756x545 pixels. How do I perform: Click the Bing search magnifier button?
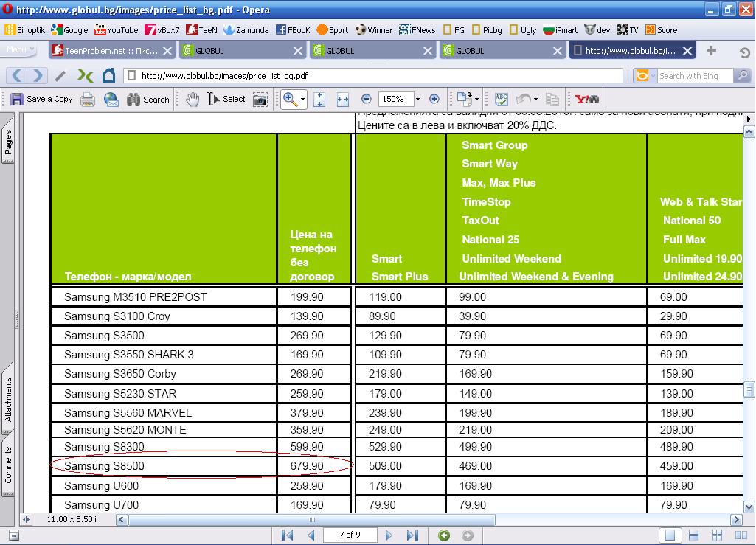[x=742, y=76]
